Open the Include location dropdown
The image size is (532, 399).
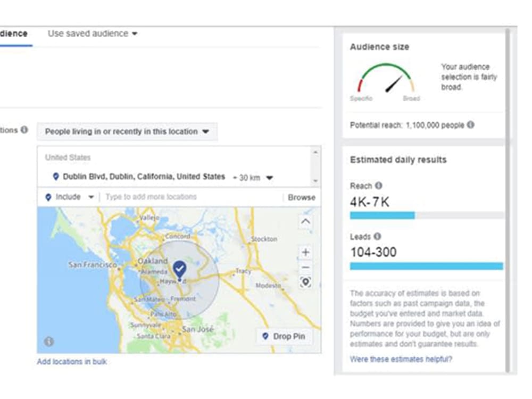(70, 197)
